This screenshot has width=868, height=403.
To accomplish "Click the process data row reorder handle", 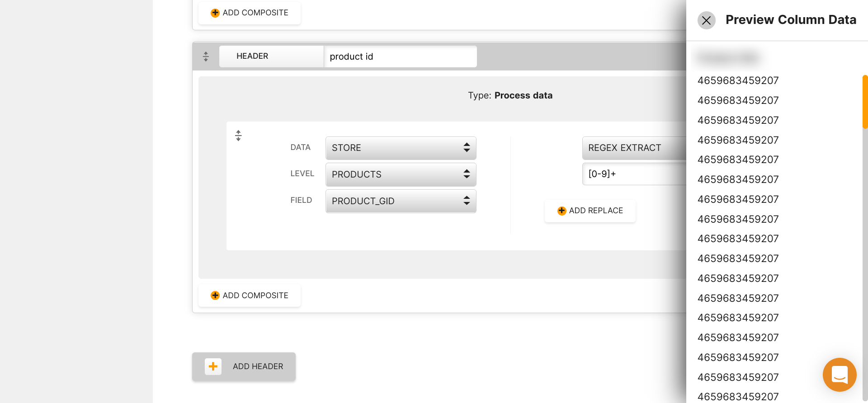I will 238,136.
